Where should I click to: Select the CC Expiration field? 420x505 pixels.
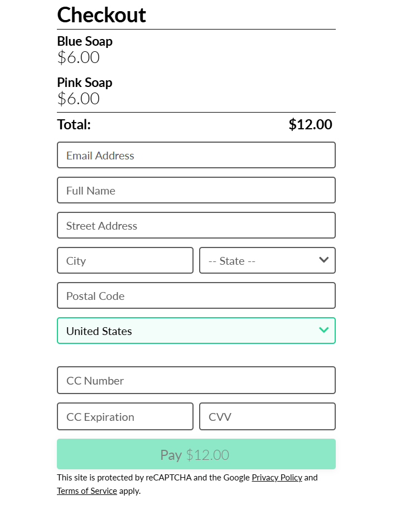coord(125,416)
